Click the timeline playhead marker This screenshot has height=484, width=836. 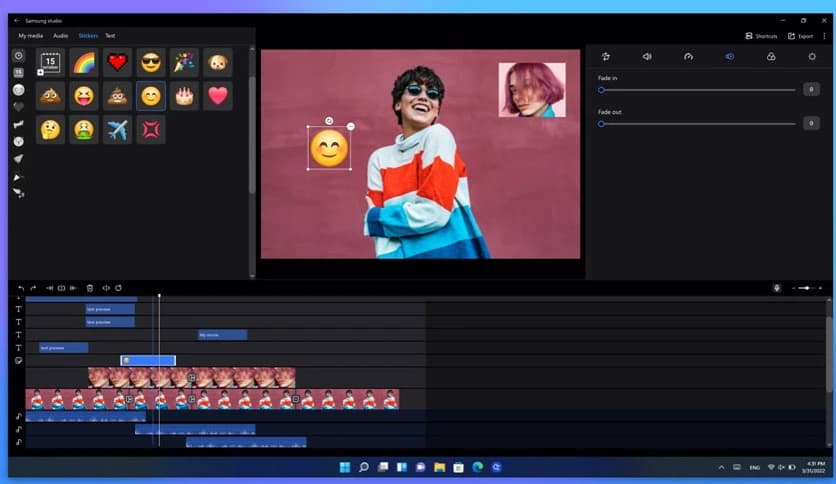tap(159, 296)
